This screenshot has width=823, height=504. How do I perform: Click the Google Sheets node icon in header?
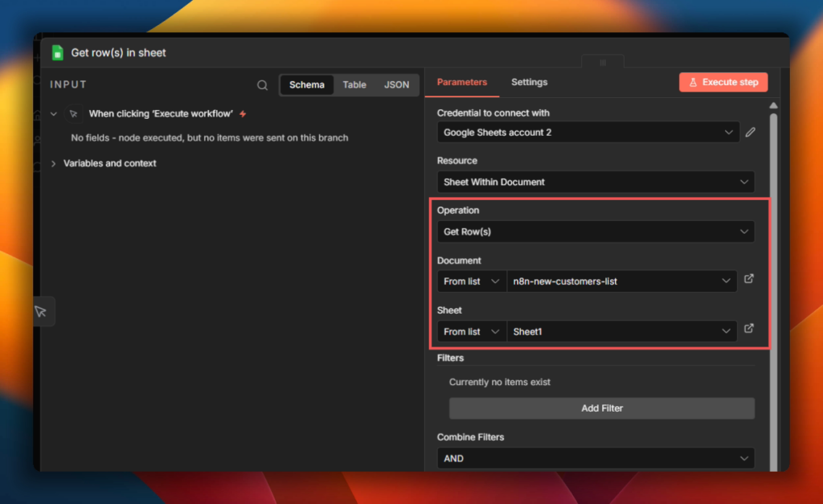tap(57, 53)
